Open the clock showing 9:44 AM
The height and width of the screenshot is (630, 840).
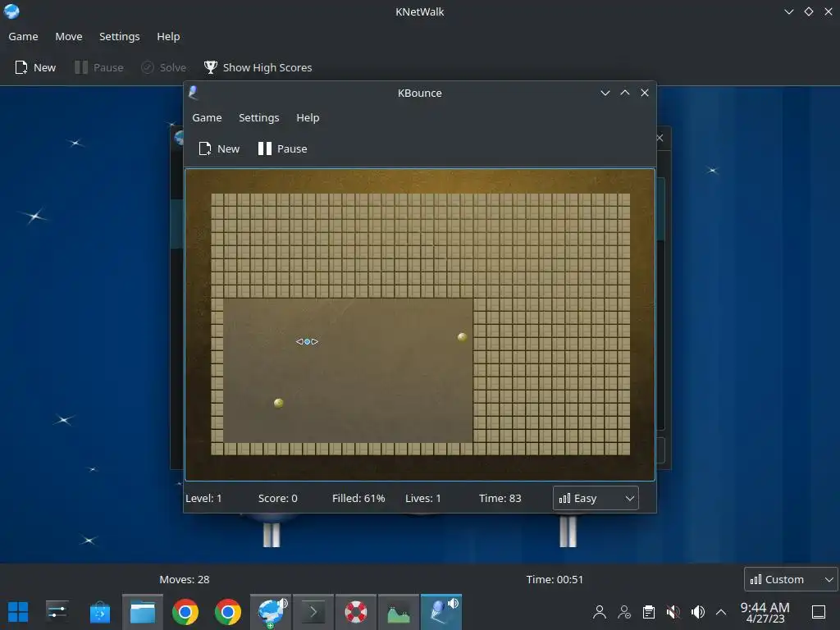(x=765, y=612)
